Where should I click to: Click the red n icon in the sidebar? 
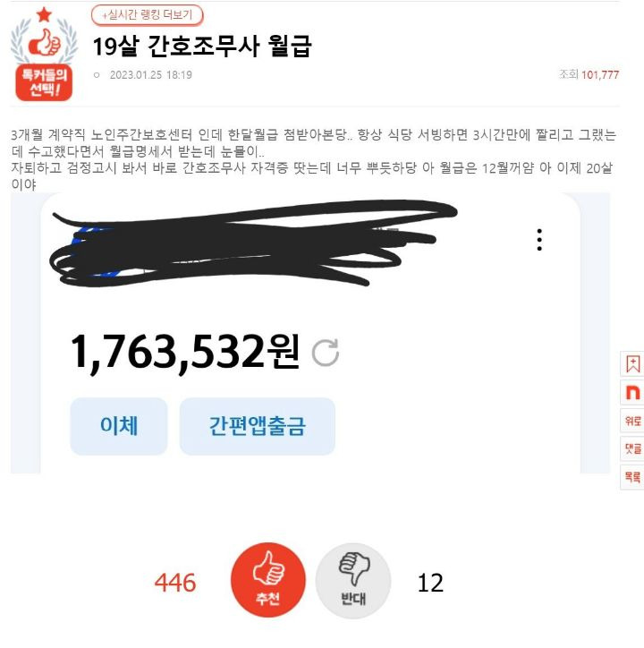pos(632,392)
